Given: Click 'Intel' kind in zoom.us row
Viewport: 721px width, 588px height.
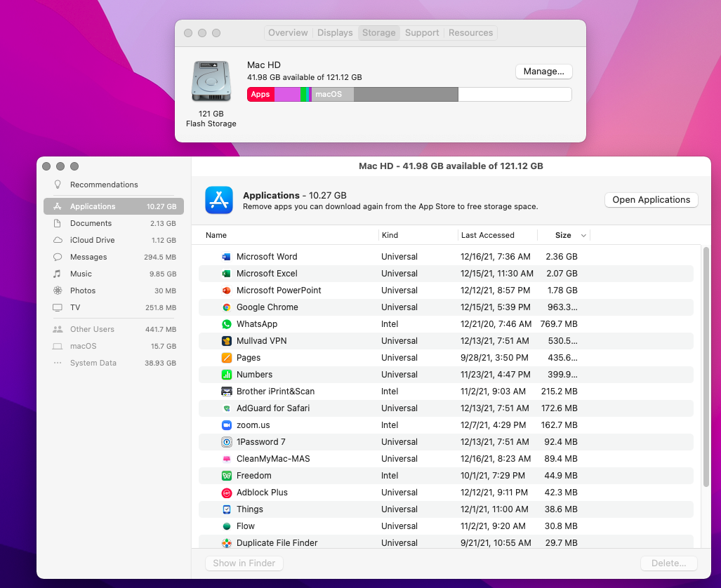Looking at the screenshot, I should (x=390, y=425).
